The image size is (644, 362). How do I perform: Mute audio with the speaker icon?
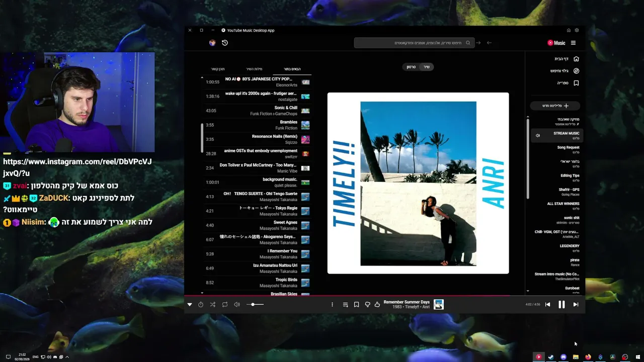pyautogui.click(x=237, y=304)
